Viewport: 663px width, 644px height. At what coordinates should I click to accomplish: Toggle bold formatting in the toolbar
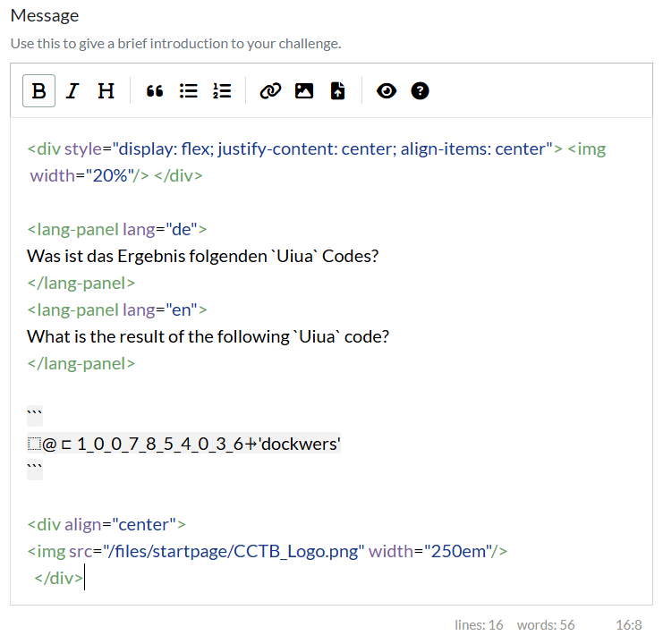(39, 90)
